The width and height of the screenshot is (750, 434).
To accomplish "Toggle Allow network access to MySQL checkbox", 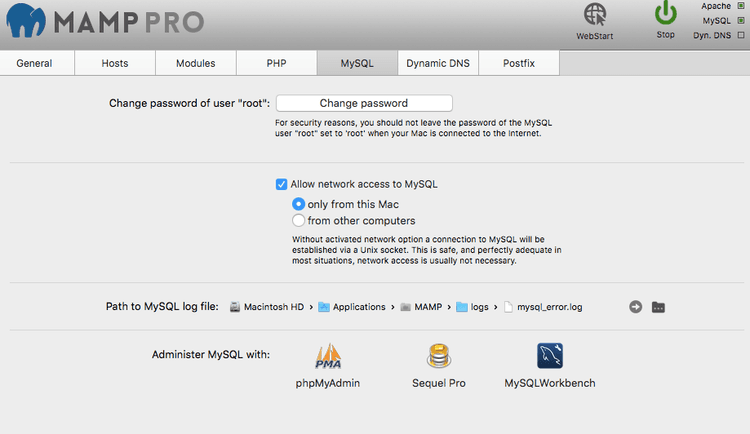I will point(281,184).
